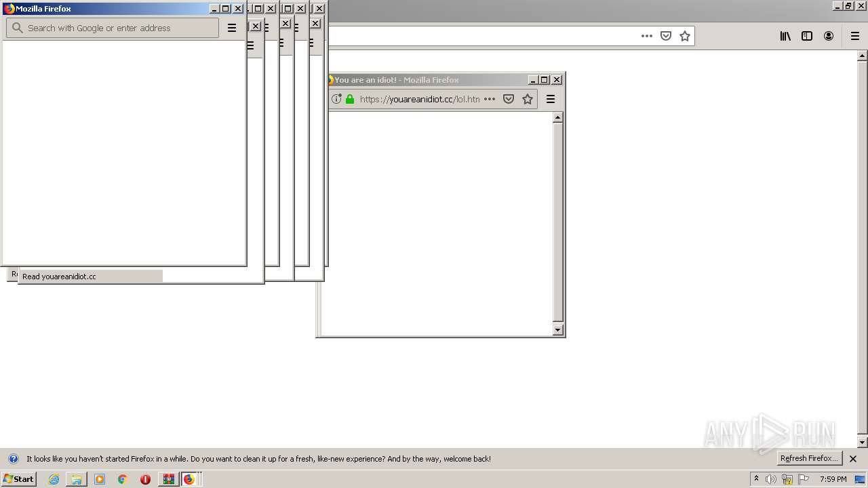Open Firefox Account icon in main toolbar
Screen dimensions: 868x488
[829, 36]
